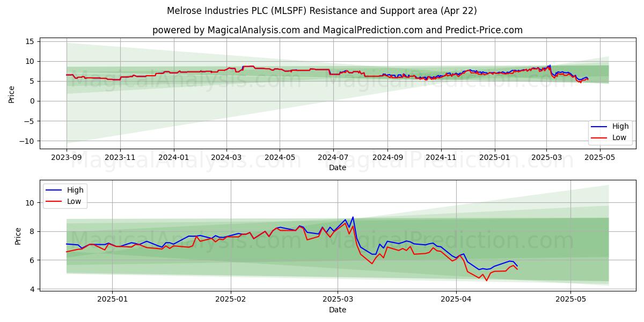Click the top chart x-axis label '2024-07'
The height and width of the screenshot is (322, 644).
(333, 158)
